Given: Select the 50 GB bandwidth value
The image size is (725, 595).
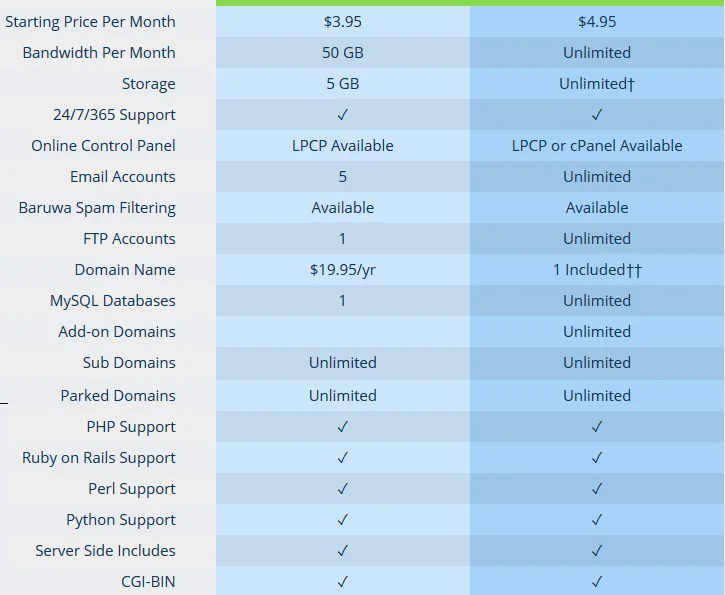Looking at the screenshot, I should coord(343,53).
